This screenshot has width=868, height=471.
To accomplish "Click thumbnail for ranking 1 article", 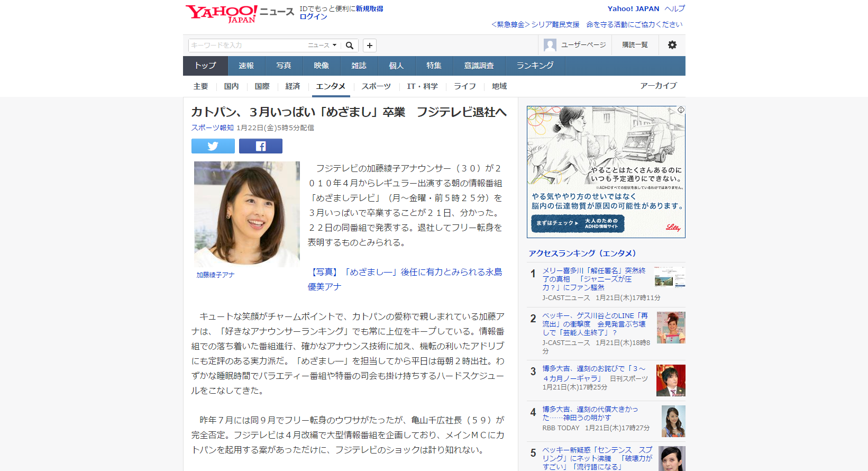I will click(x=670, y=277).
